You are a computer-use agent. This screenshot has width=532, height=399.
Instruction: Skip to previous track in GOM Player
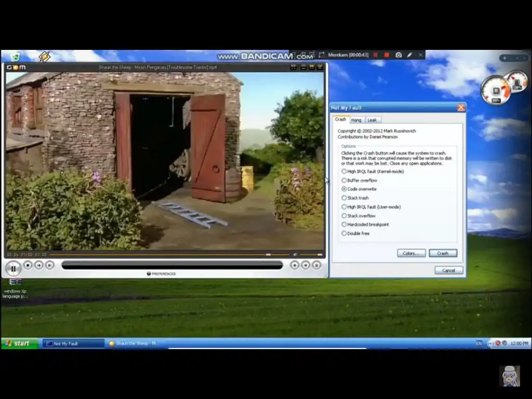tap(38, 265)
